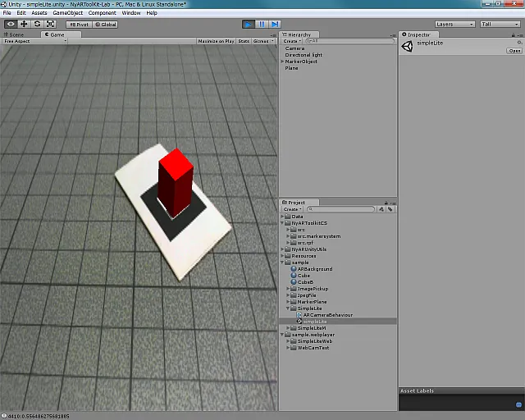Open the Free Aspect dropdown
This screenshot has width=525, height=420.
point(34,41)
